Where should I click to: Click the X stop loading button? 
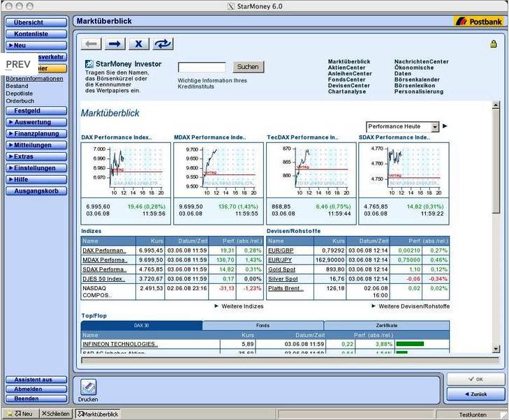(x=139, y=44)
